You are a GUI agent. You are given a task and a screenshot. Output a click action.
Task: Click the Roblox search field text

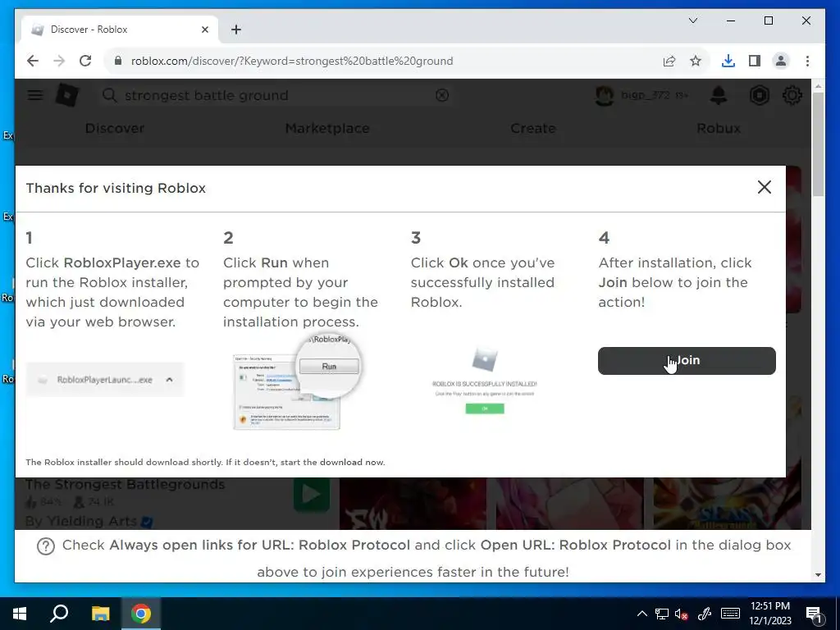pyautogui.click(x=207, y=95)
